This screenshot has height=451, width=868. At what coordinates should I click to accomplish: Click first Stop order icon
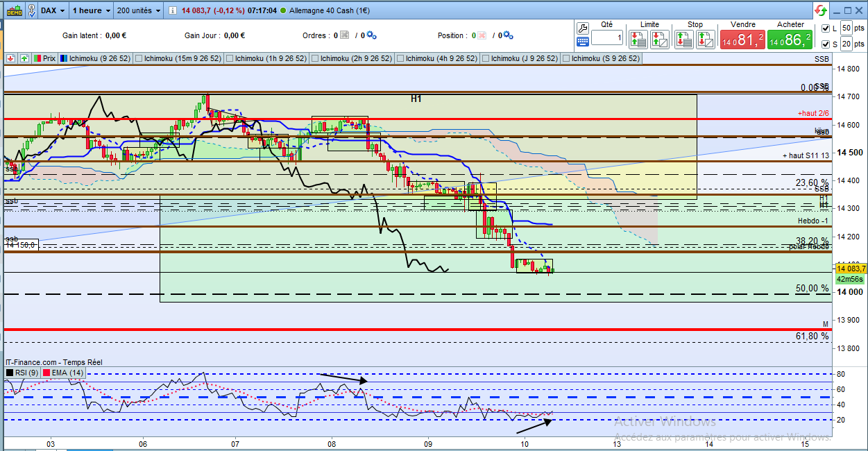pos(684,40)
